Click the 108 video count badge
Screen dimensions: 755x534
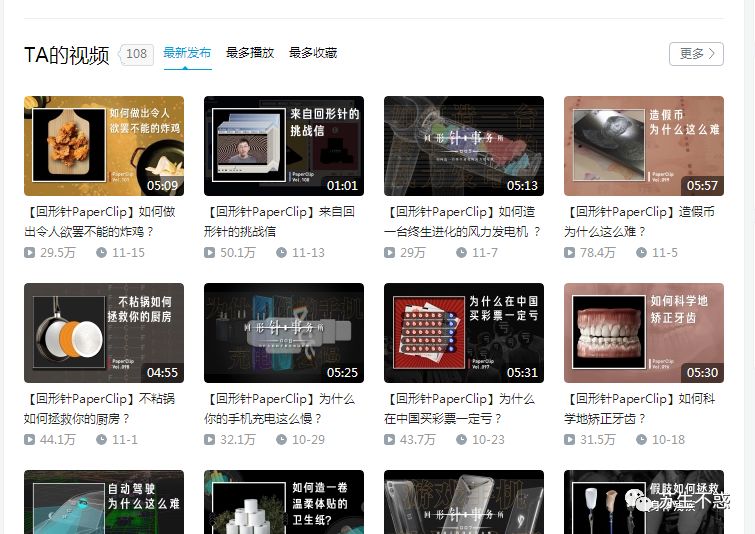(x=136, y=54)
